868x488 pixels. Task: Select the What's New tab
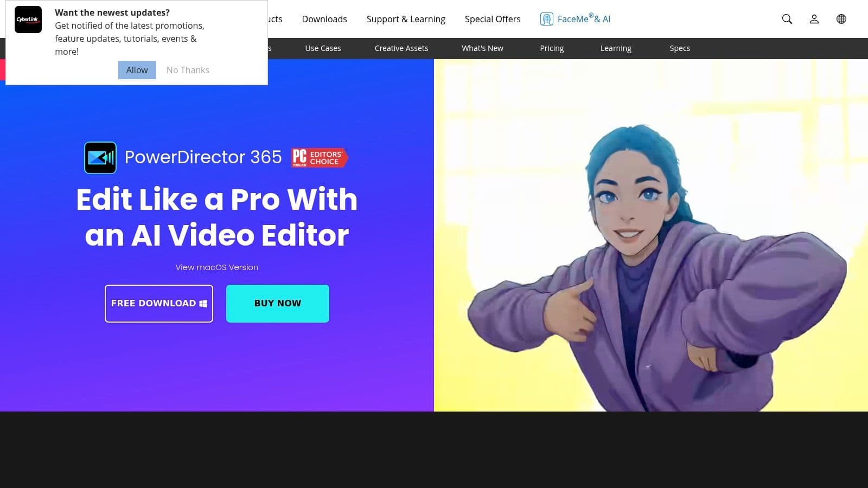coord(482,48)
